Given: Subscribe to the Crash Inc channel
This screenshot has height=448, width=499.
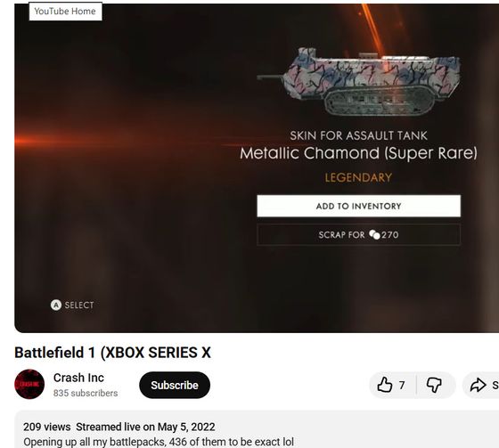Looking at the screenshot, I should coord(175,385).
